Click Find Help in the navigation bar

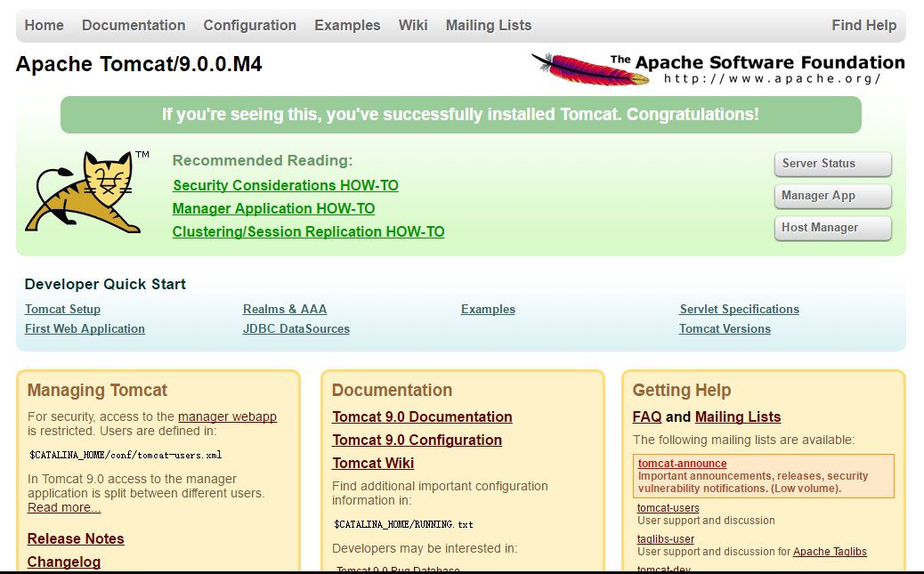(x=863, y=25)
